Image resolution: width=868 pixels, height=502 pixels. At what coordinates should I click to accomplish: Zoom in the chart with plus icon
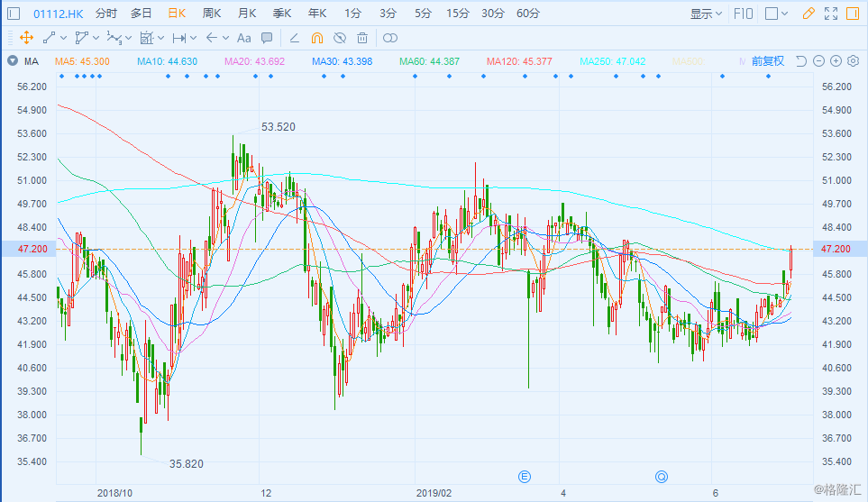click(x=836, y=61)
